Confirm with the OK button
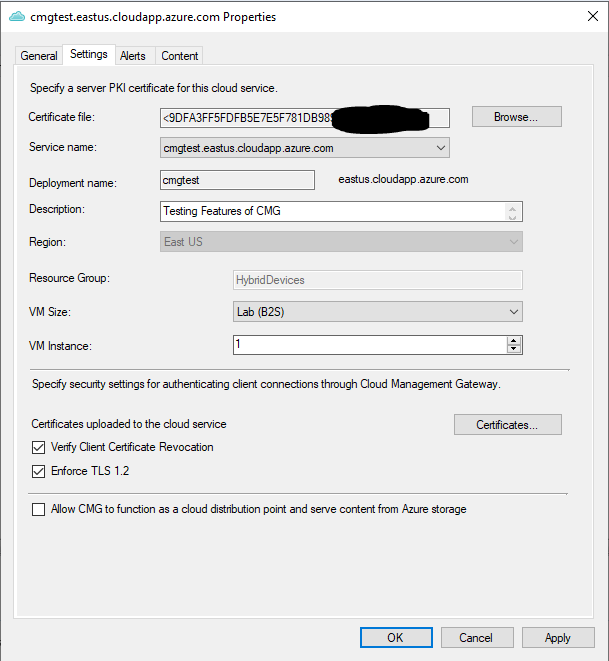Viewport: 609px width, 661px height. click(396, 637)
